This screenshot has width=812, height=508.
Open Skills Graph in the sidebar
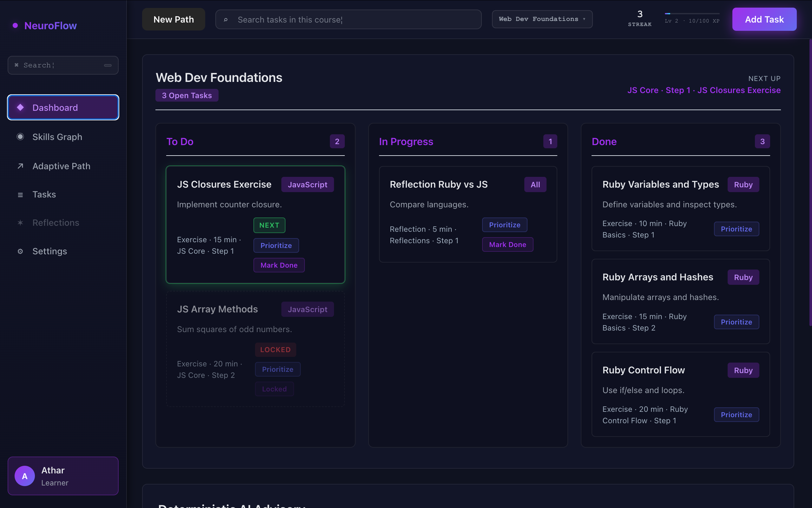(x=63, y=137)
